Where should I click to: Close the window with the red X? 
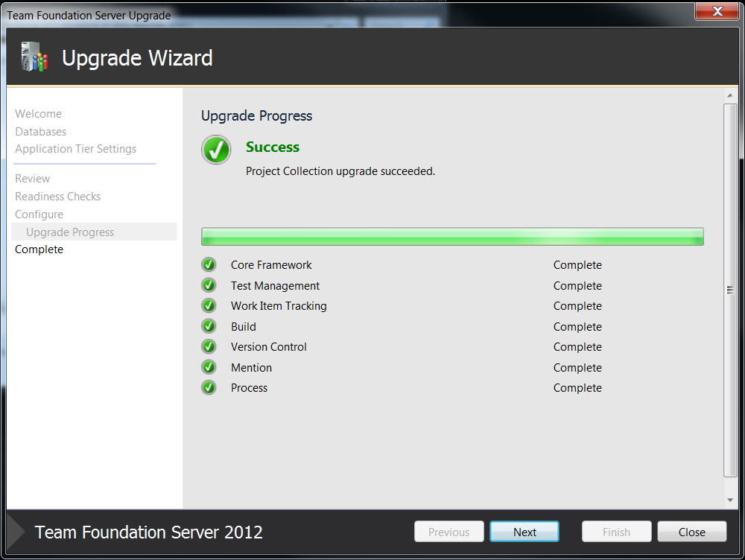(717, 10)
